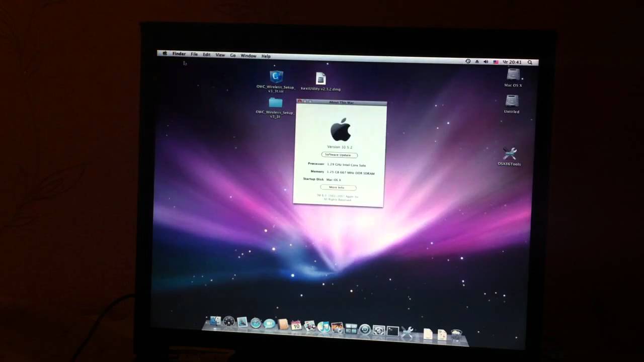The width and height of the screenshot is (644, 362).
Task: Select the Mac OS X drive icon
Action: 513,74
